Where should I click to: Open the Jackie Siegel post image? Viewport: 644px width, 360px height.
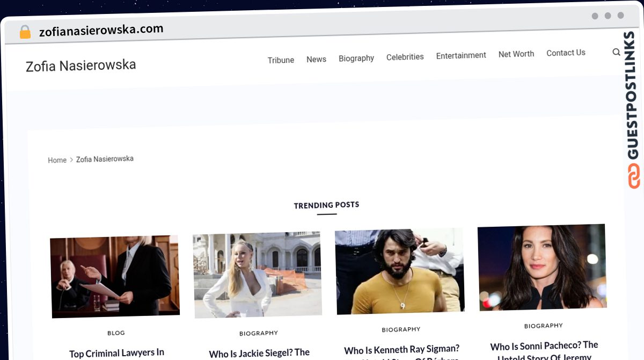click(257, 274)
